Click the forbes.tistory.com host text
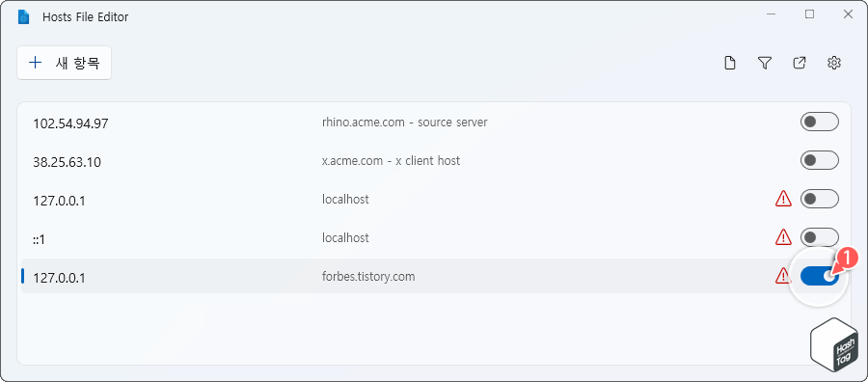 368,276
